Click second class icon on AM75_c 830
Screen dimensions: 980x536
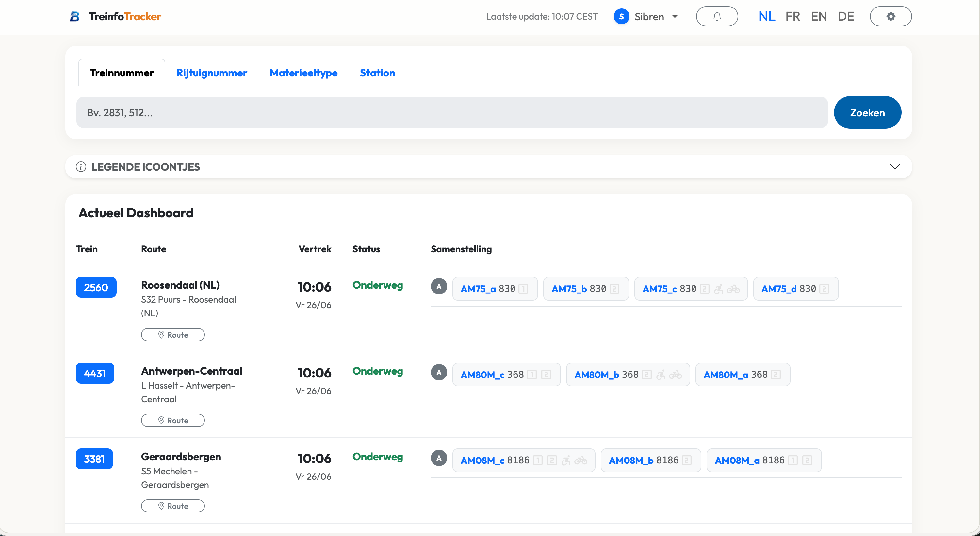coord(704,289)
